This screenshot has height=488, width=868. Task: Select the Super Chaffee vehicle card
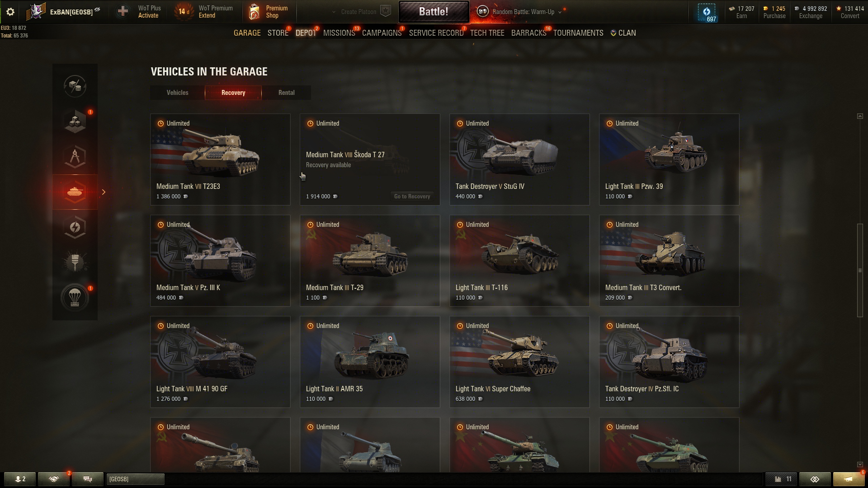519,362
